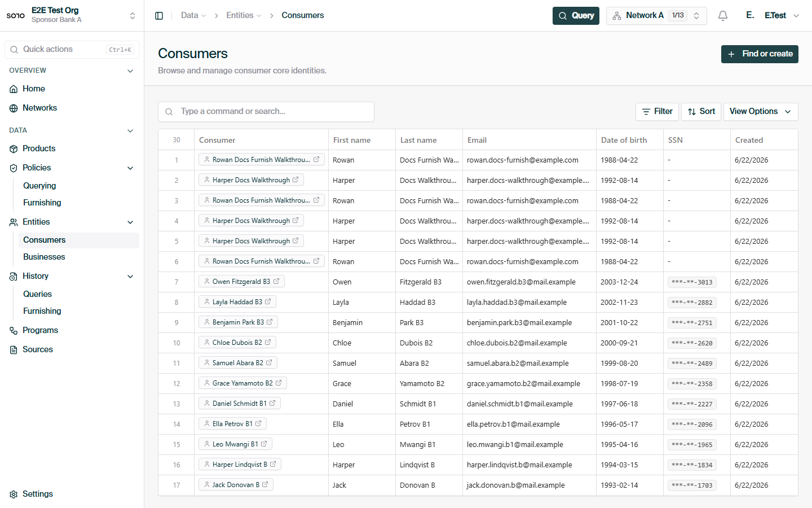The image size is (812, 508).
Task: Open Furnishing under History
Action: [79, 311]
